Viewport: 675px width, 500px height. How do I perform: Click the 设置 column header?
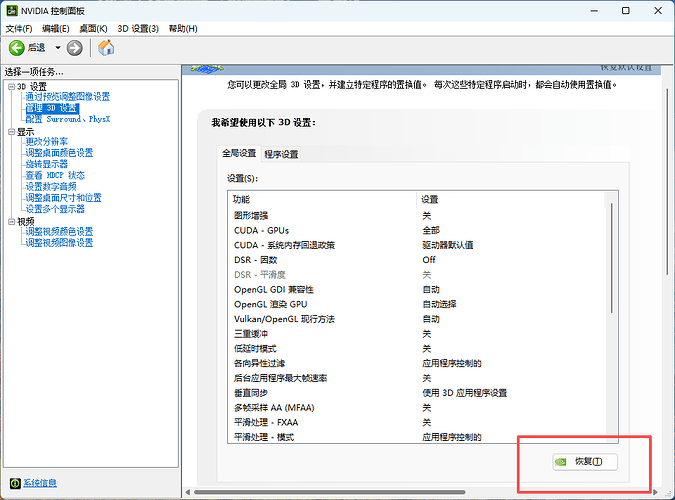coord(511,199)
